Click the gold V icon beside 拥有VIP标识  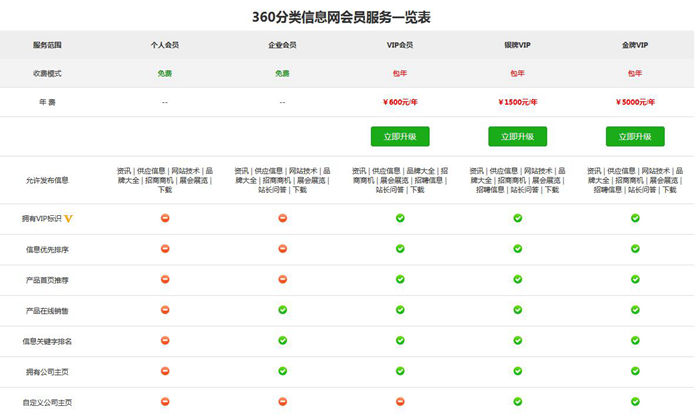[x=68, y=218]
